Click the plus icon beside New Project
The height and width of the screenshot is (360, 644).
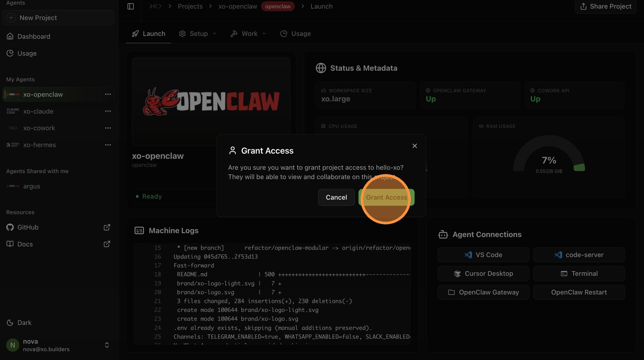[x=11, y=18]
